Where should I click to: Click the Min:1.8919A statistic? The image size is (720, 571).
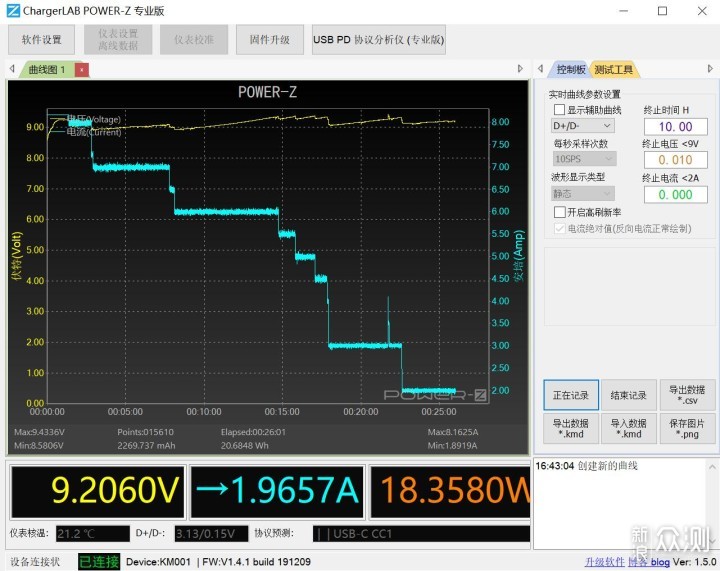click(452, 445)
